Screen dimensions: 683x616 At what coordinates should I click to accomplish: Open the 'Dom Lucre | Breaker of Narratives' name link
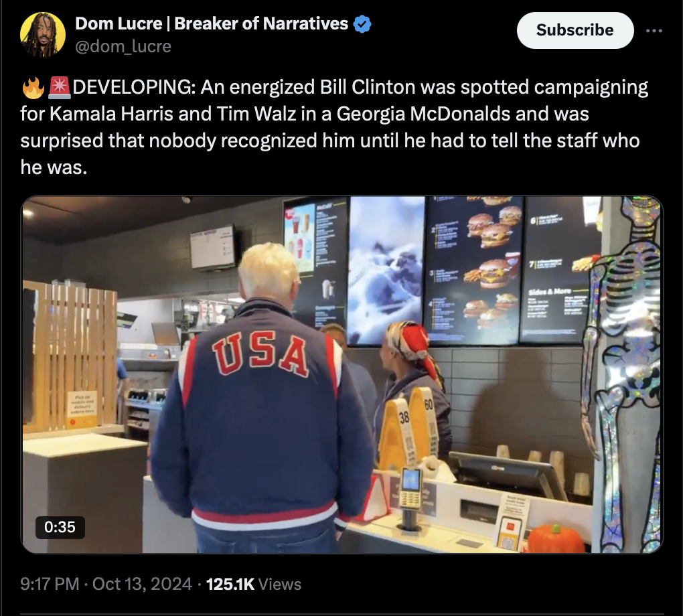click(212, 23)
